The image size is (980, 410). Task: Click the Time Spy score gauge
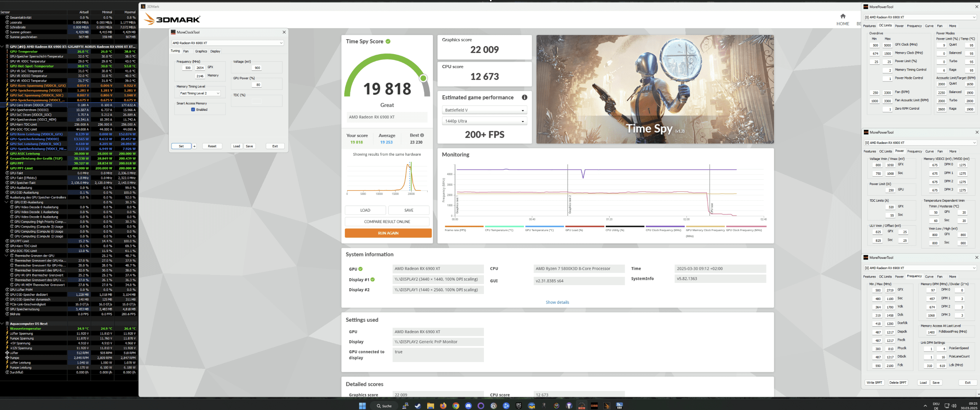pyautogui.click(x=387, y=76)
